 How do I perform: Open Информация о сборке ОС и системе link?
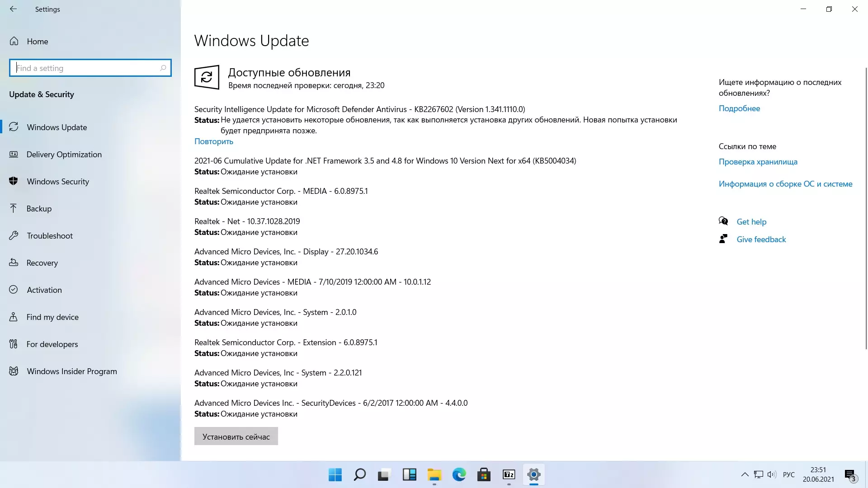(x=785, y=184)
